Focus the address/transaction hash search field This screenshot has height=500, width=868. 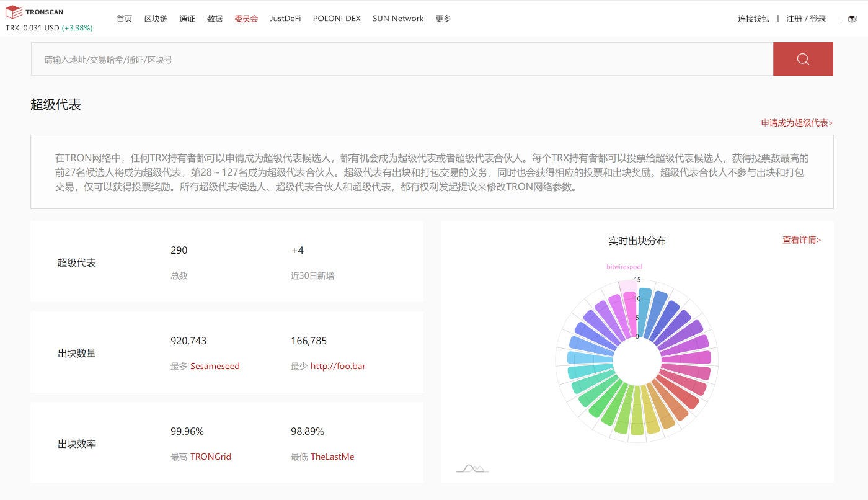[x=402, y=59]
